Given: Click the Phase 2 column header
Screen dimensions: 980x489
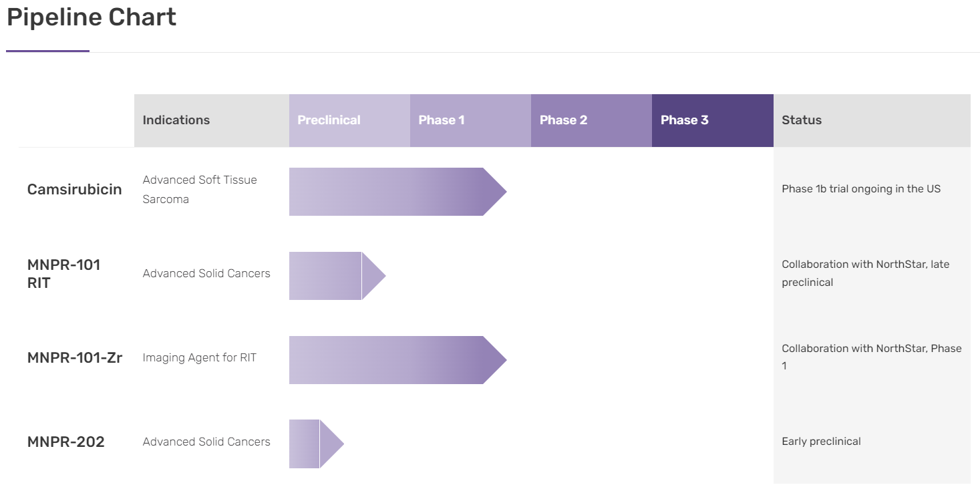Looking at the screenshot, I should pyautogui.click(x=563, y=120).
